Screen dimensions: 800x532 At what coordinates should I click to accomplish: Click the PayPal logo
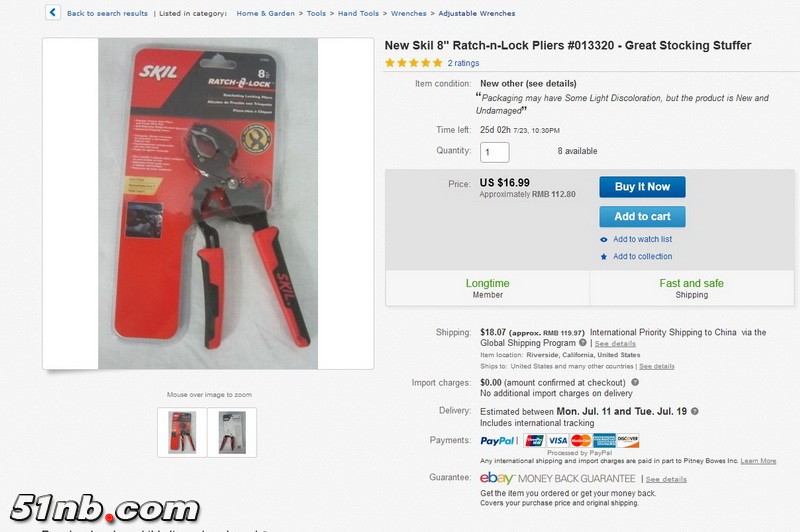pos(497,441)
